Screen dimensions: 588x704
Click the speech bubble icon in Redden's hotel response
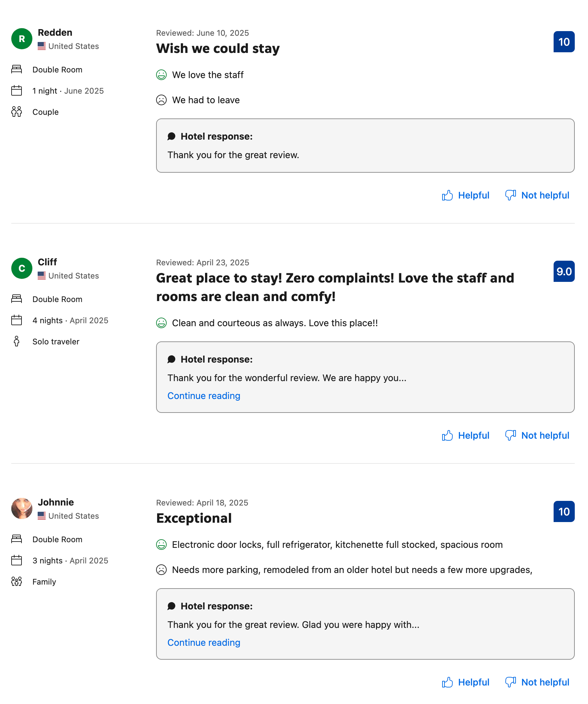(x=172, y=137)
